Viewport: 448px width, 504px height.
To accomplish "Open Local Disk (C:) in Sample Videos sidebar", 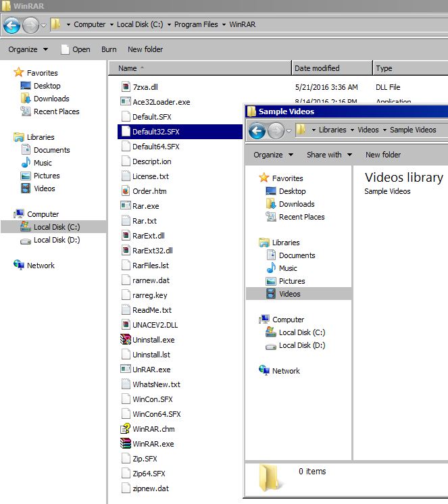I will (x=296, y=332).
